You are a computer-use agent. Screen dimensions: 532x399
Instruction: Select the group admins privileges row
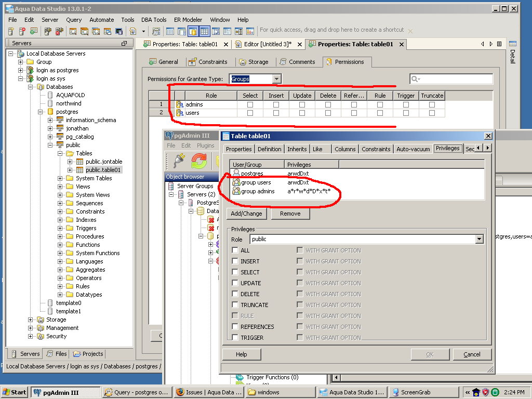[x=356, y=191]
